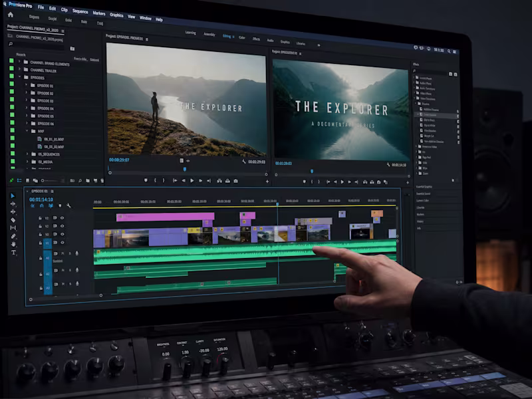
Task: Open the File menu
Action: (x=41, y=7)
